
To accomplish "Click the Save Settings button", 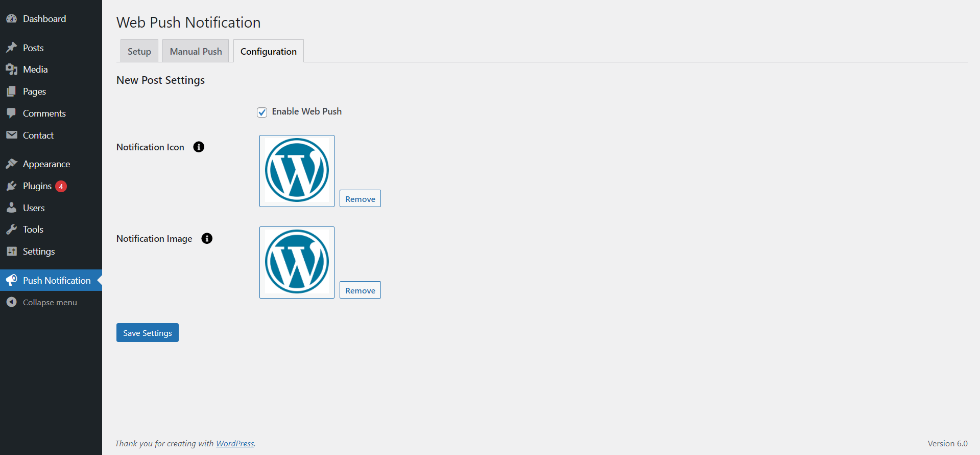I will (x=148, y=333).
